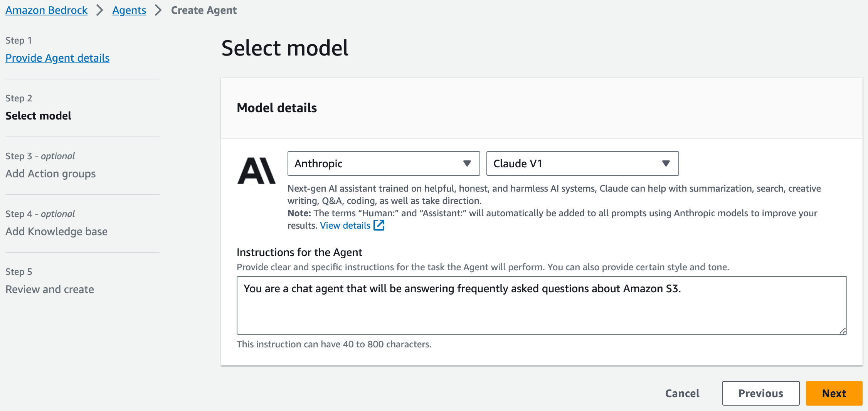The width and height of the screenshot is (868, 411).
Task: Select the Step 2 Select model item
Action: click(x=38, y=116)
